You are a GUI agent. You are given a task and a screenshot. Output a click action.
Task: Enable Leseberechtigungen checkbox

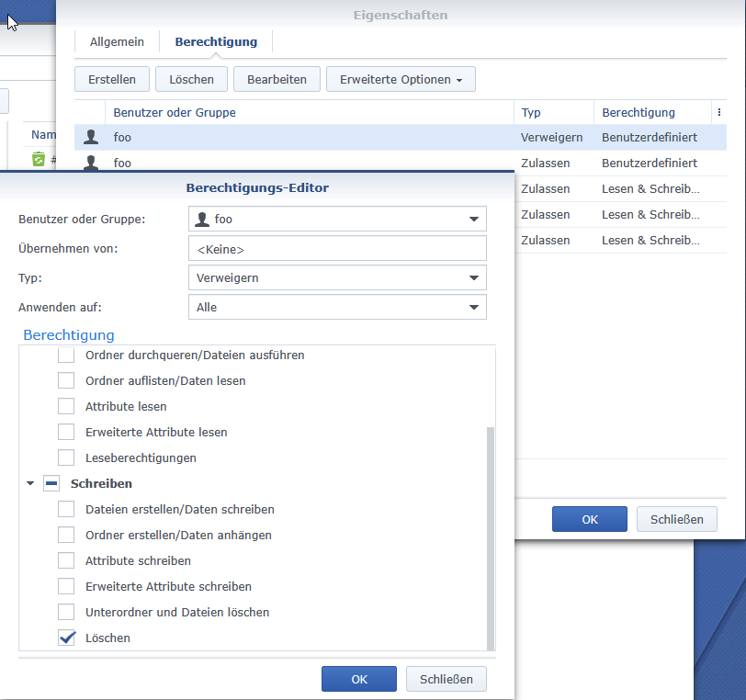(x=66, y=457)
